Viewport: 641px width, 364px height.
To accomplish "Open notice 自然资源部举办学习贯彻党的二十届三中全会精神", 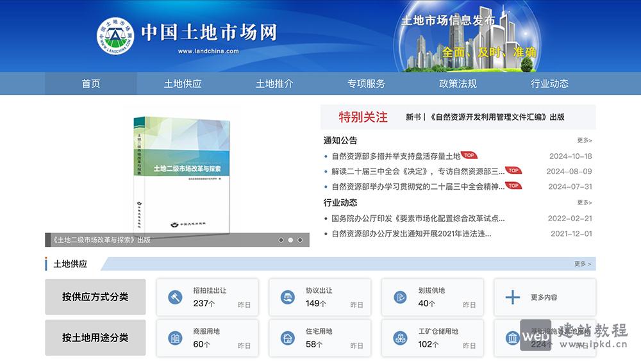I will [418, 186].
